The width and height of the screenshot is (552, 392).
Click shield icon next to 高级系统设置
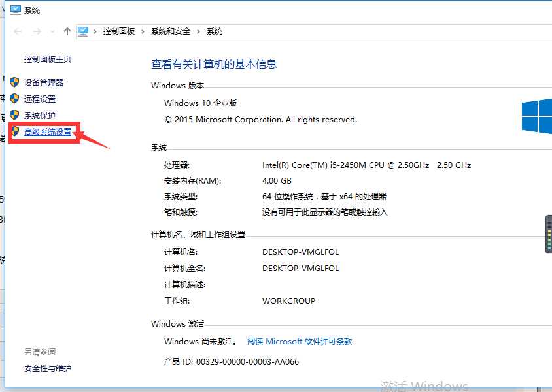[x=15, y=131]
